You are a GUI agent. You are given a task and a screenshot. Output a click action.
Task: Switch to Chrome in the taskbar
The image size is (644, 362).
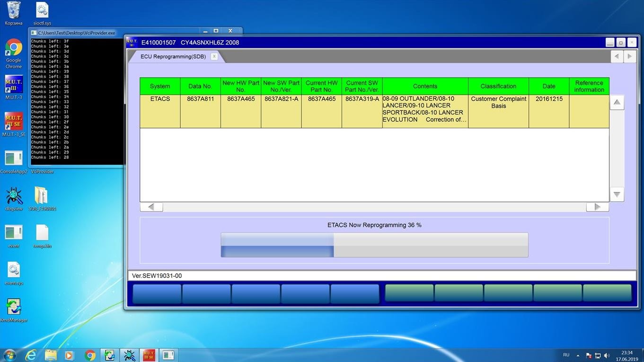[x=90, y=355]
